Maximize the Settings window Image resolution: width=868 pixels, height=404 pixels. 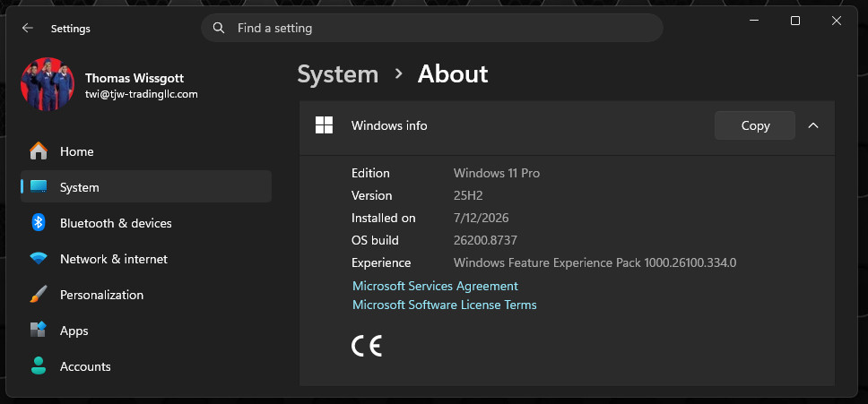(x=795, y=21)
